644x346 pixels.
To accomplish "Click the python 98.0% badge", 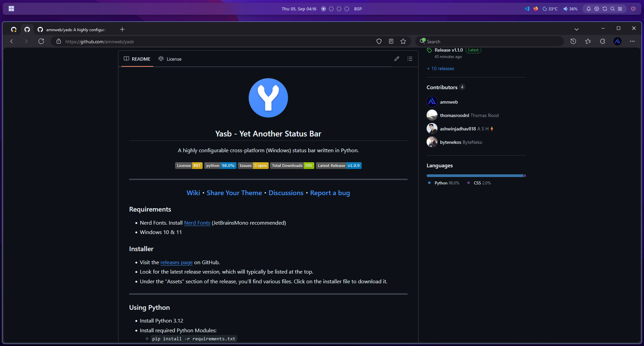I will point(220,166).
